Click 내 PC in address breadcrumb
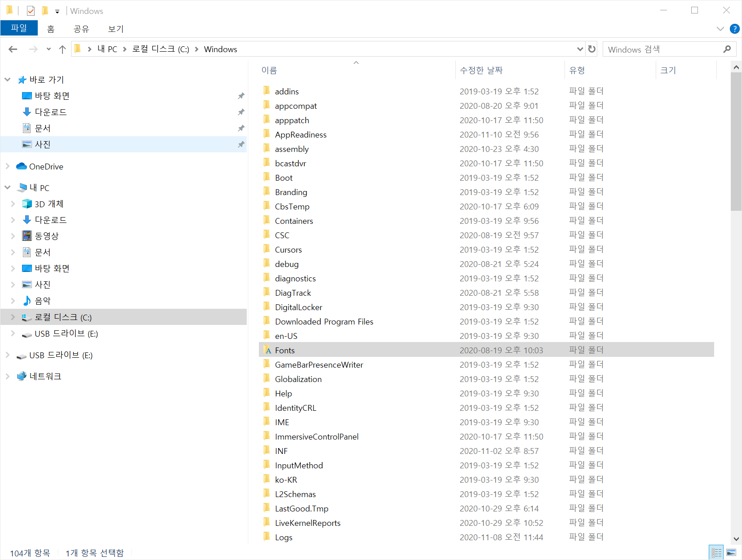 coord(107,49)
